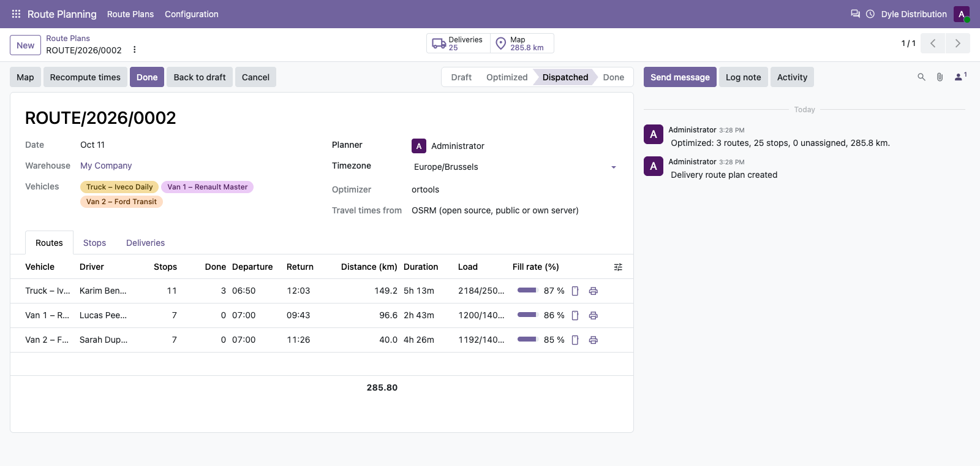Screen dimensions: 980x466
Task: Open the conversations chat icon in navbar
Action: (x=855, y=13)
